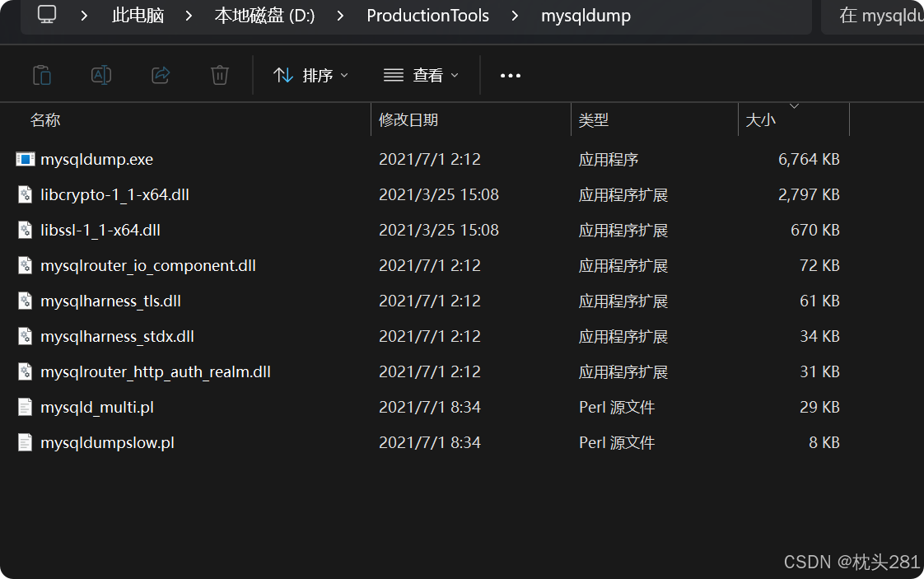The image size is (924, 579).
Task: Click the computer icon in breadcrumb bar
Action: point(46,15)
